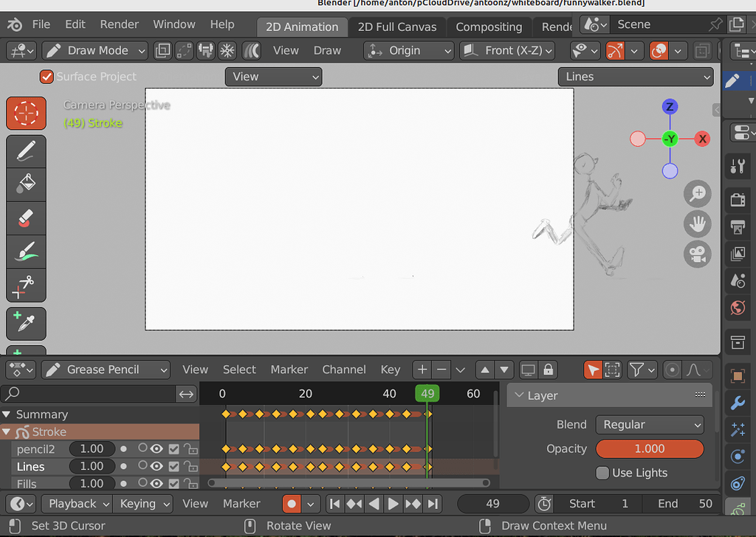Click the viewport zoom magnifier icon
Viewport: 756px width, 537px height.
pyautogui.click(x=697, y=194)
